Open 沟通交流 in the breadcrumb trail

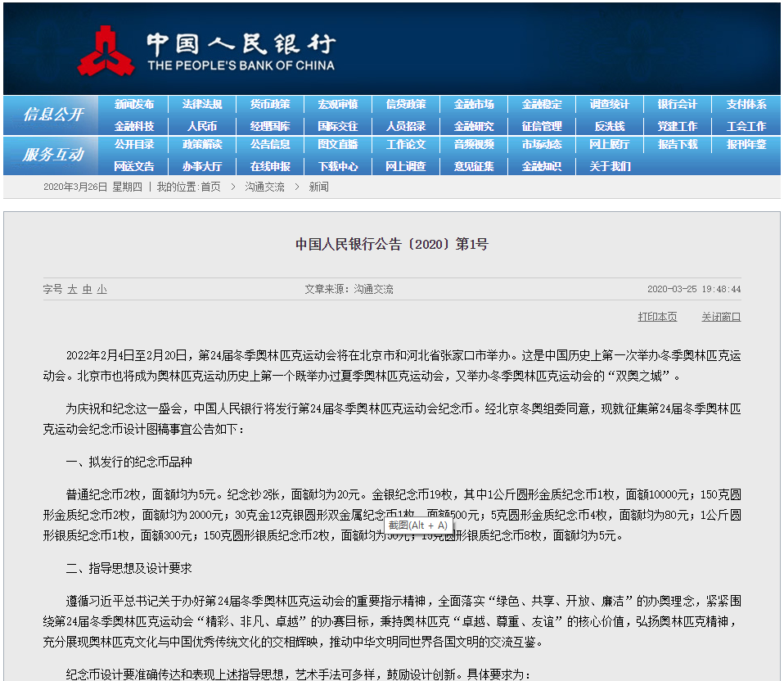pyautogui.click(x=264, y=187)
